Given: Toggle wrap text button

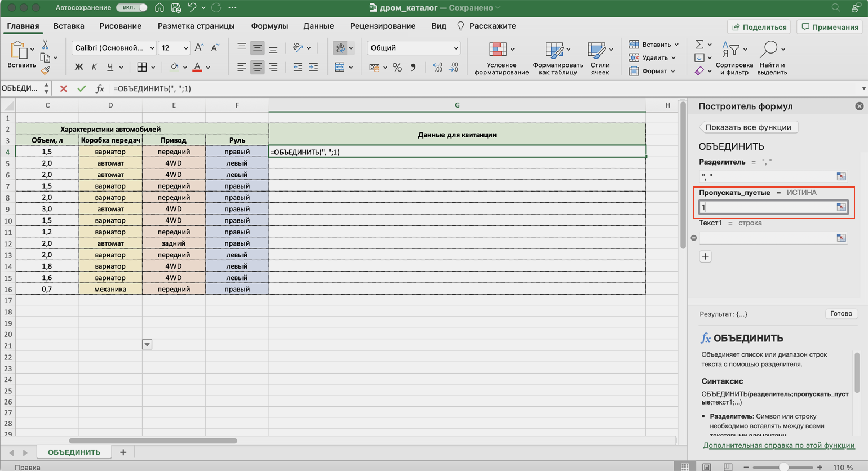Looking at the screenshot, I should [x=340, y=48].
